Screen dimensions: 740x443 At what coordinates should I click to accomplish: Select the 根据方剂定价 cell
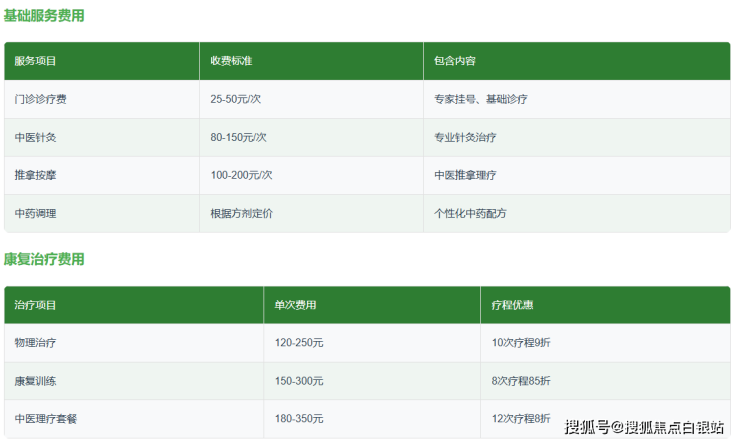tap(241, 214)
